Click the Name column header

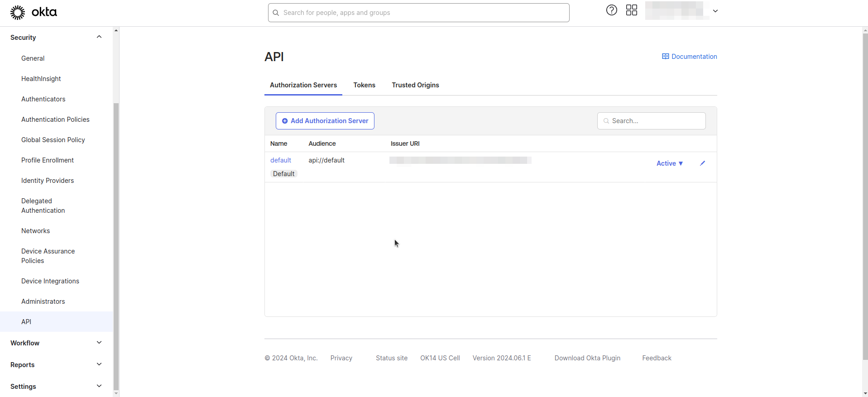(278, 143)
